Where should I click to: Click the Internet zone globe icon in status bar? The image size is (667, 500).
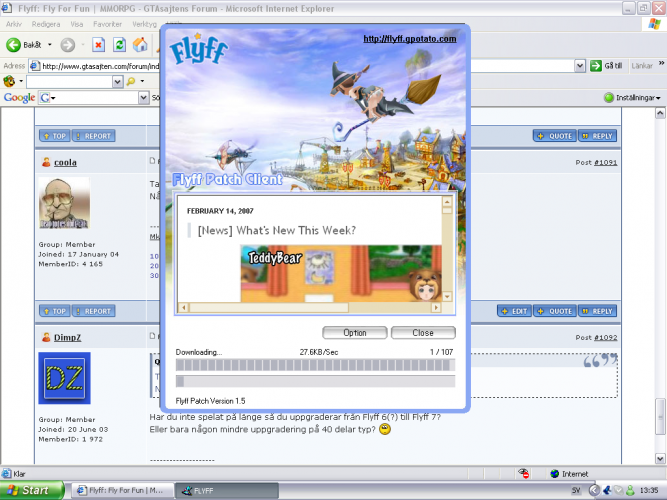(554, 474)
